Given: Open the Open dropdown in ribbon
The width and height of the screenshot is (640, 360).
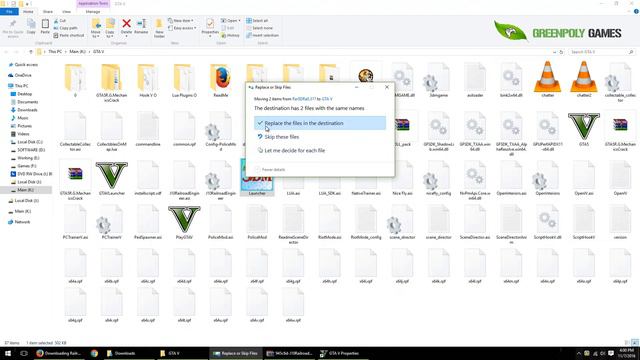Looking at the screenshot, I should coord(231,20).
